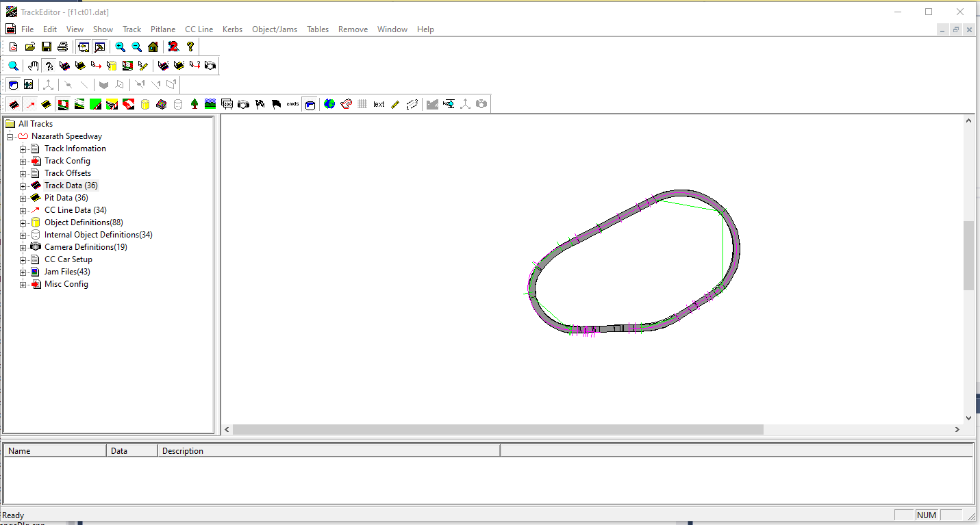Click the Description column header
Screen dimensions: 980x525
[x=329, y=450]
